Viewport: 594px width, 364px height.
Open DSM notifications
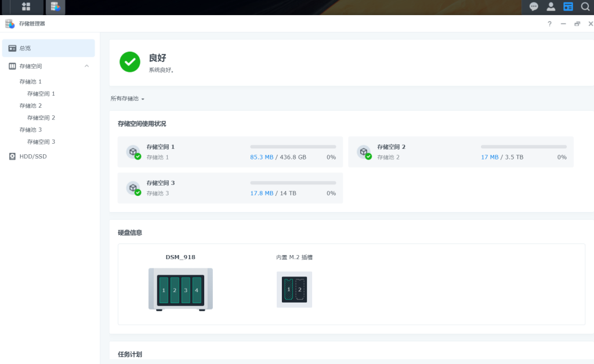533,6
